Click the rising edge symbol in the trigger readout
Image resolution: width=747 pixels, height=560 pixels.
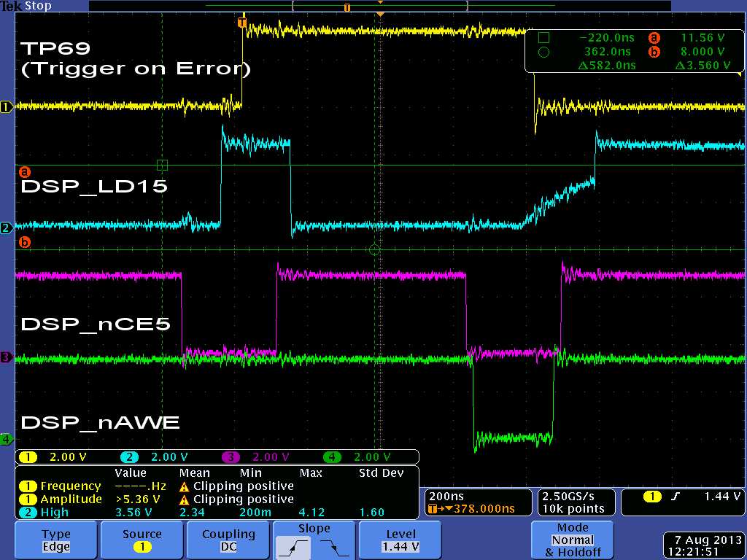(x=676, y=497)
